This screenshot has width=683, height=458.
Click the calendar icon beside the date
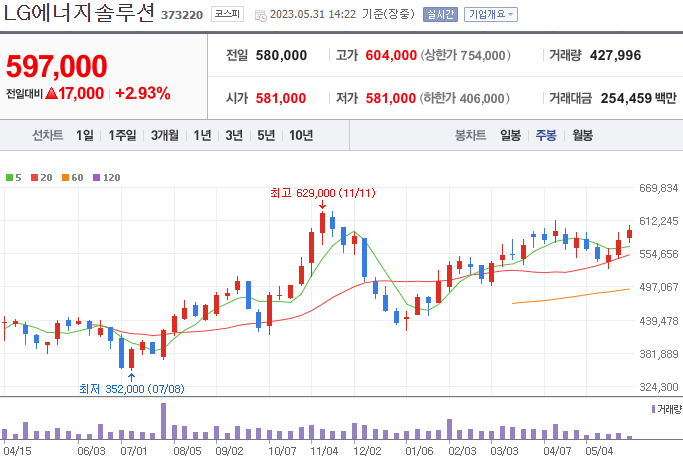[x=260, y=16]
